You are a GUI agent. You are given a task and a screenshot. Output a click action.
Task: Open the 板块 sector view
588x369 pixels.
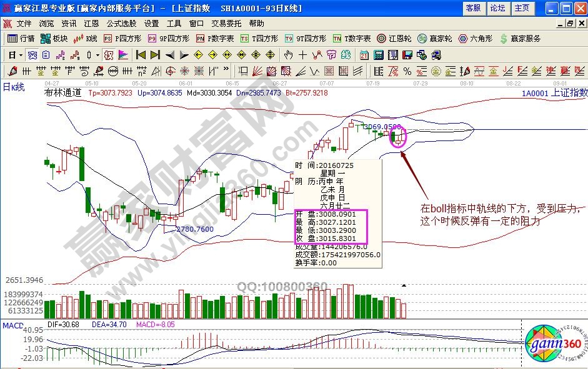pyautogui.click(x=54, y=38)
